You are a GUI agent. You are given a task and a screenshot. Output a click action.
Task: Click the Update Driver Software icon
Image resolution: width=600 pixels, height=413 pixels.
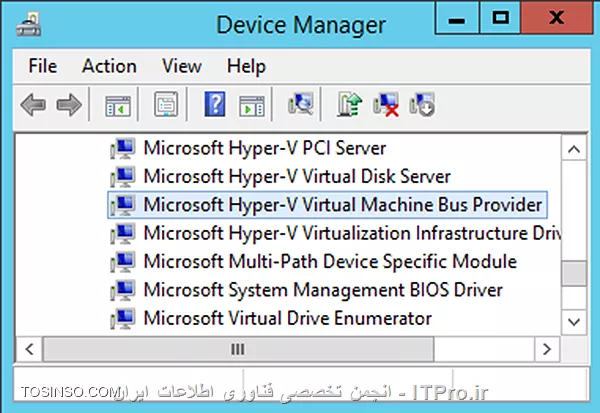(349, 104)
